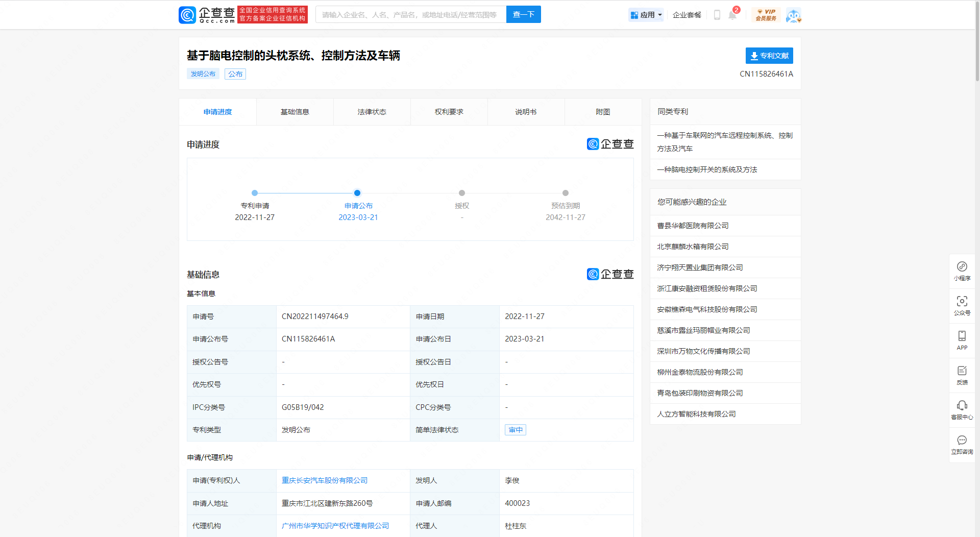Viewport: 980px width, 537px height.
Task: Open company 青岛包装印刷物资有限公司
Action: coord(700,393)
